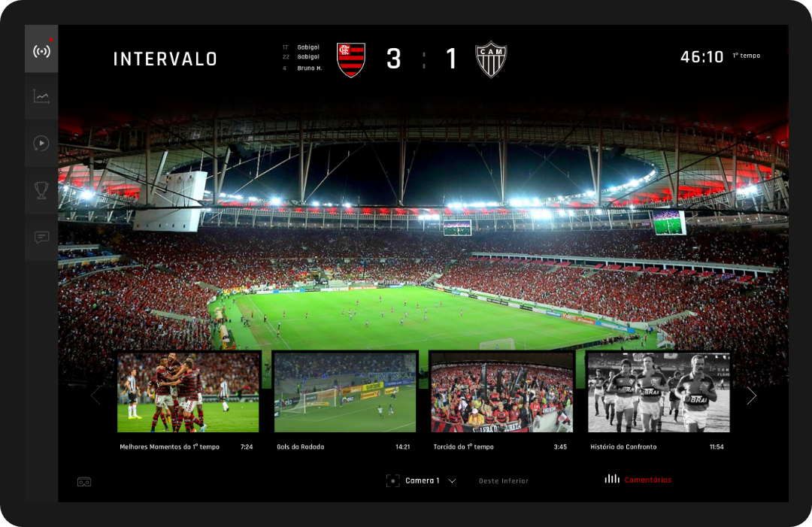
Task: Click the 1º tempo period label
Action: [747, 56]
